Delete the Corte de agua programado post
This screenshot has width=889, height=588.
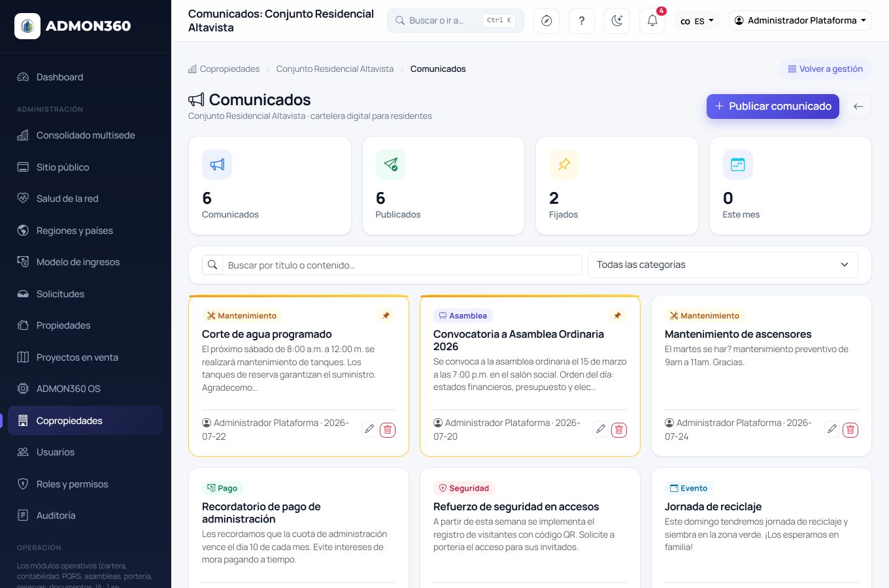[388, 429]
